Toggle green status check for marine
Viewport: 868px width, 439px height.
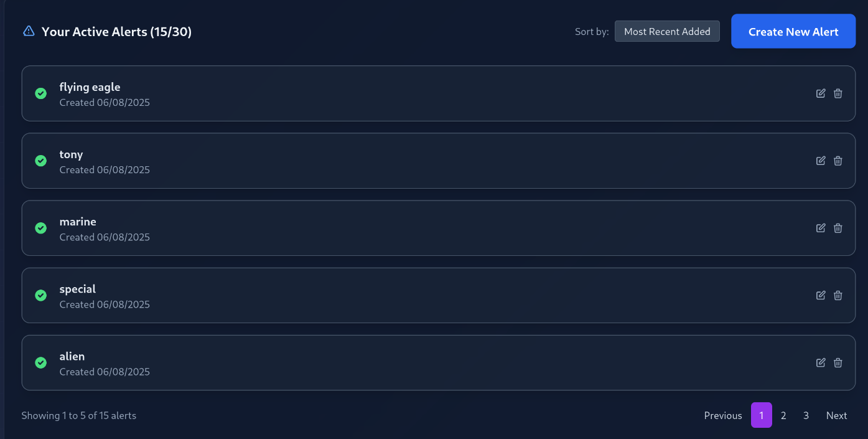click(x=41, y=228)
